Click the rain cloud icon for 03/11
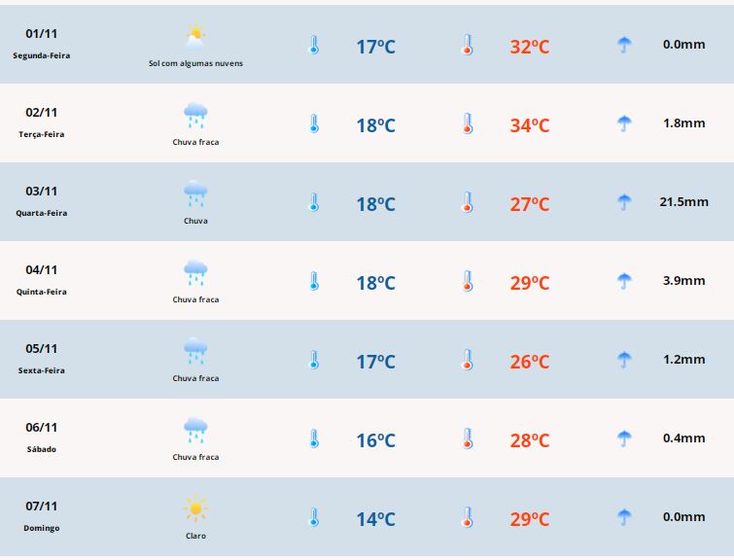 [195, 194]
